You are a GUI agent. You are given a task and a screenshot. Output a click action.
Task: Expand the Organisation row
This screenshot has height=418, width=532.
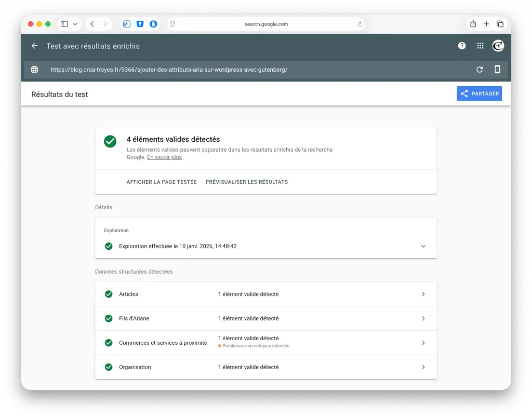click(265, 367)
